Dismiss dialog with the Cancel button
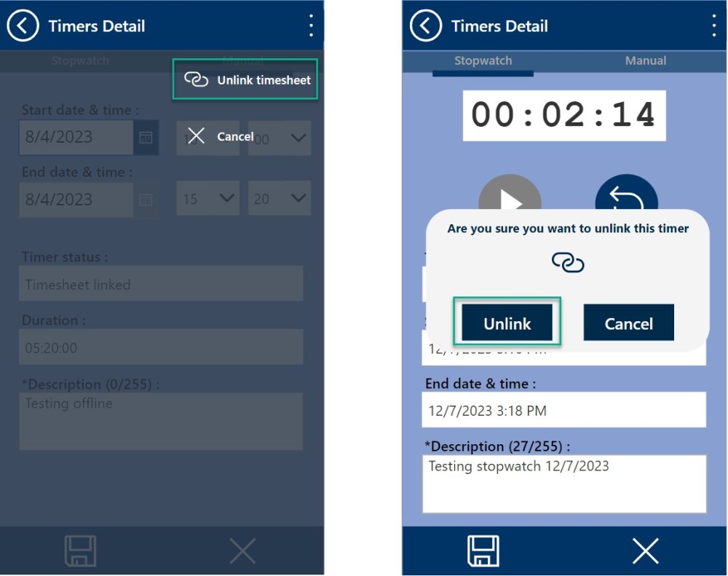The width and height of the screenshot is (728, 576). click(629, 323)
